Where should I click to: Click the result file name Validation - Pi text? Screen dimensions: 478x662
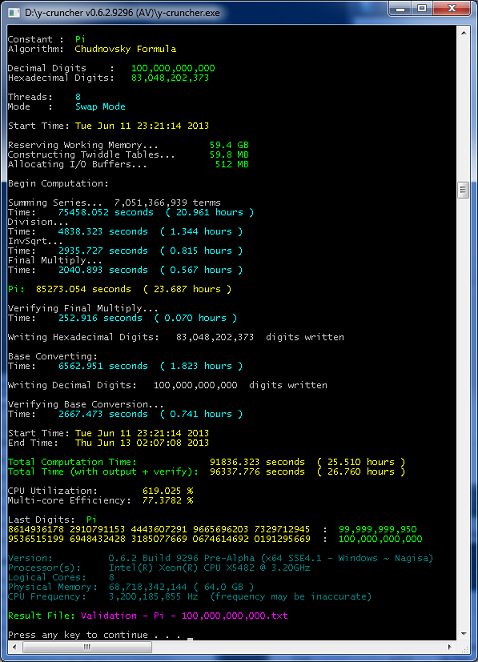[x=184, y=616]
